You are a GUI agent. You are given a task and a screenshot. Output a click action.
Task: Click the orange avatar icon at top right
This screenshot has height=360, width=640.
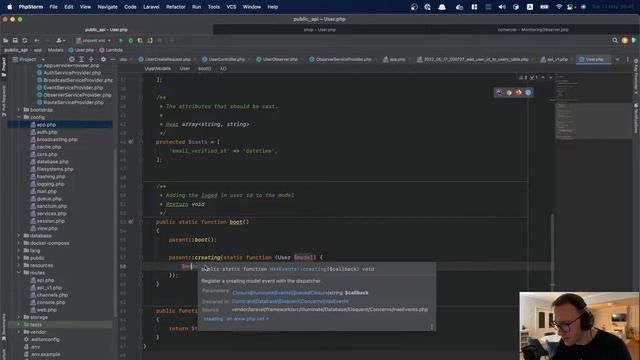[x=624, y=40]
